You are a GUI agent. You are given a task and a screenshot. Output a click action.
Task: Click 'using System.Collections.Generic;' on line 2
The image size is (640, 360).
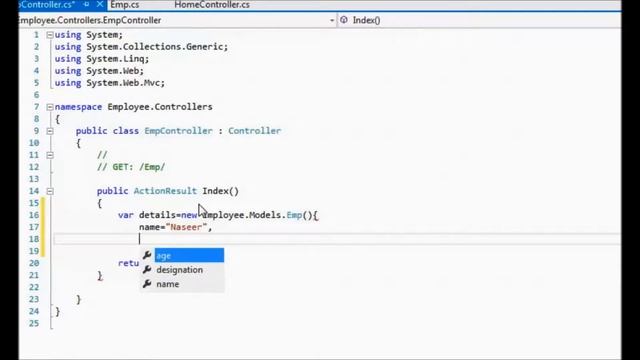141,47
